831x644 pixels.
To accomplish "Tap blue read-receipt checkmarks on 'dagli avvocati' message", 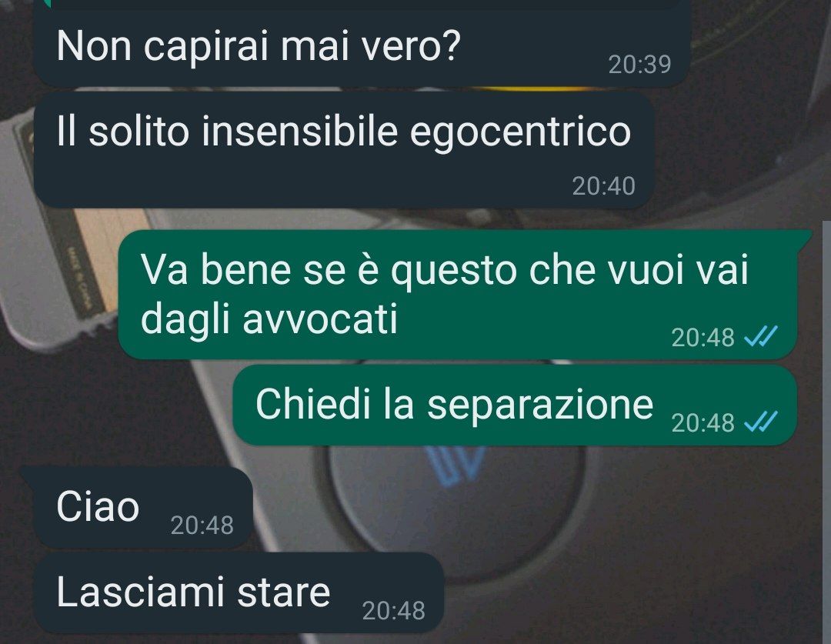I will pyautogui.click(x=760, y=336).
